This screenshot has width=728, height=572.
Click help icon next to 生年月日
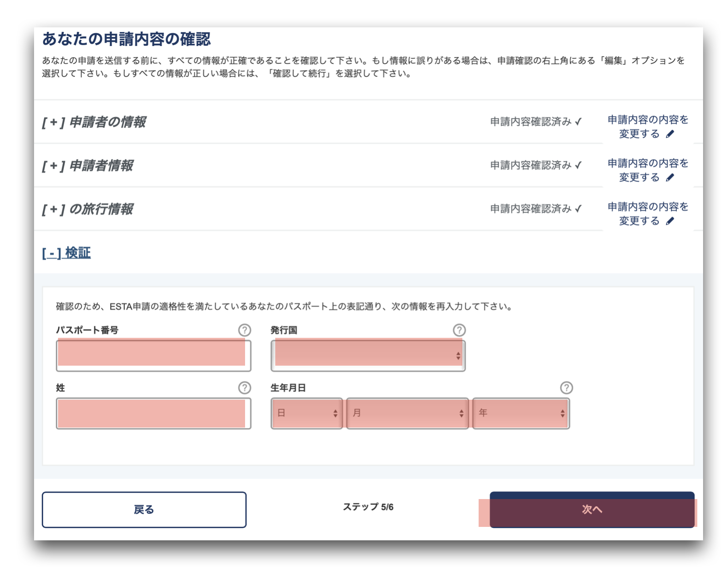(x=566, y=388)
